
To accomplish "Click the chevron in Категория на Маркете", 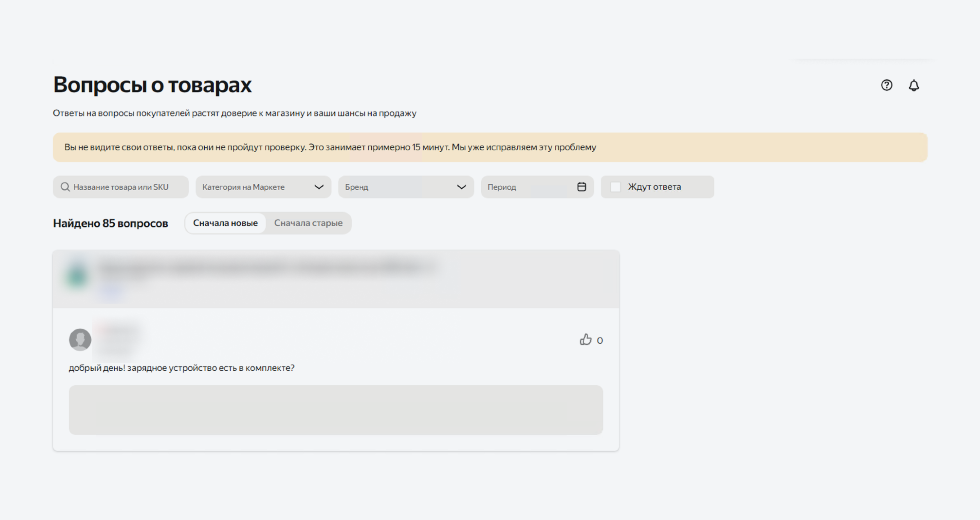I will click(x=319, y=187).
